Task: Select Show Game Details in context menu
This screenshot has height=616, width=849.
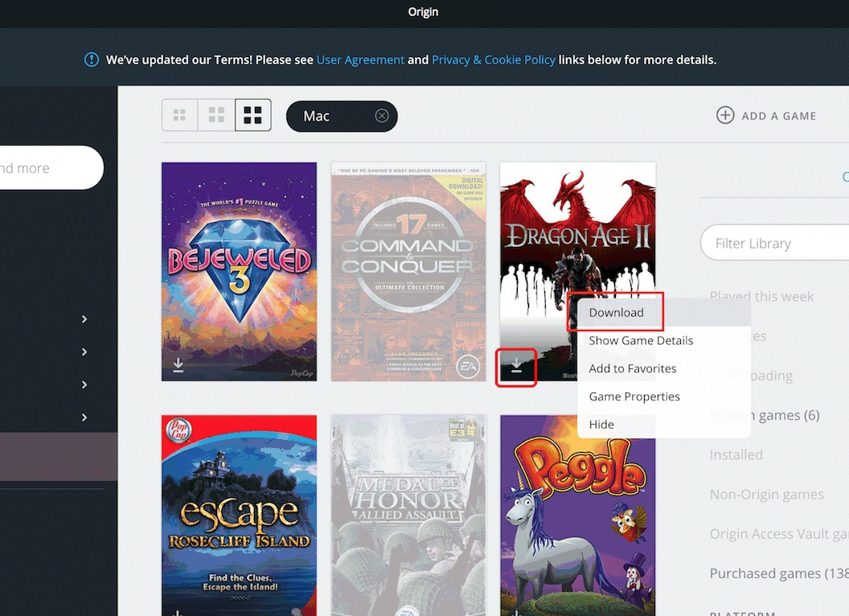Action: [x=664, y=341]
